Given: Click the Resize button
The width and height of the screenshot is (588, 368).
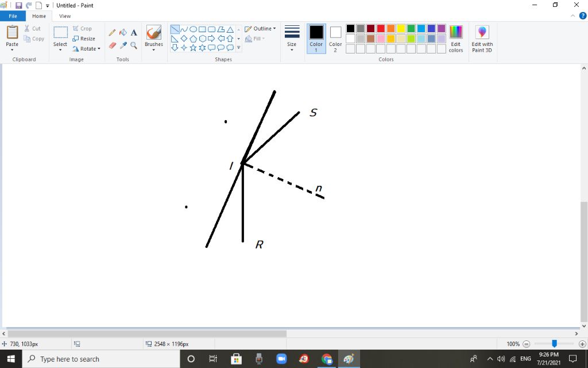Looking at the screenshot, I should pos(84,39).
